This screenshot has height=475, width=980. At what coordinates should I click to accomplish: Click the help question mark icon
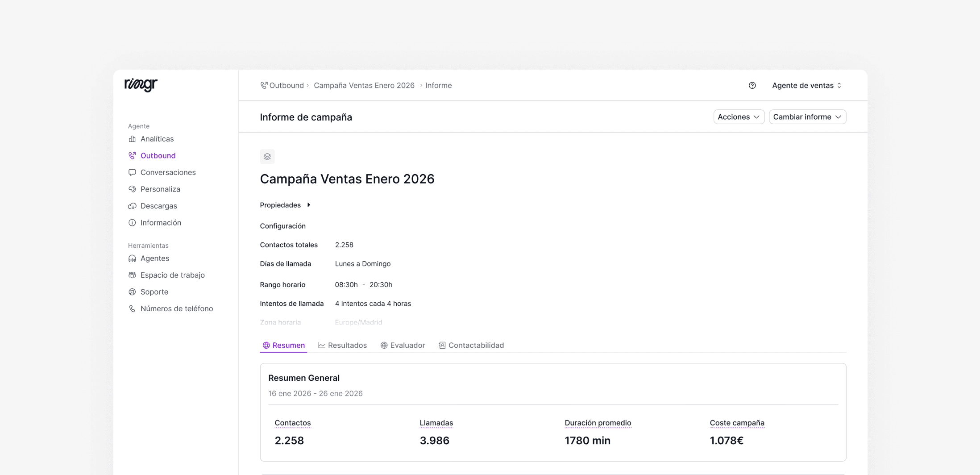coord(752,85)
